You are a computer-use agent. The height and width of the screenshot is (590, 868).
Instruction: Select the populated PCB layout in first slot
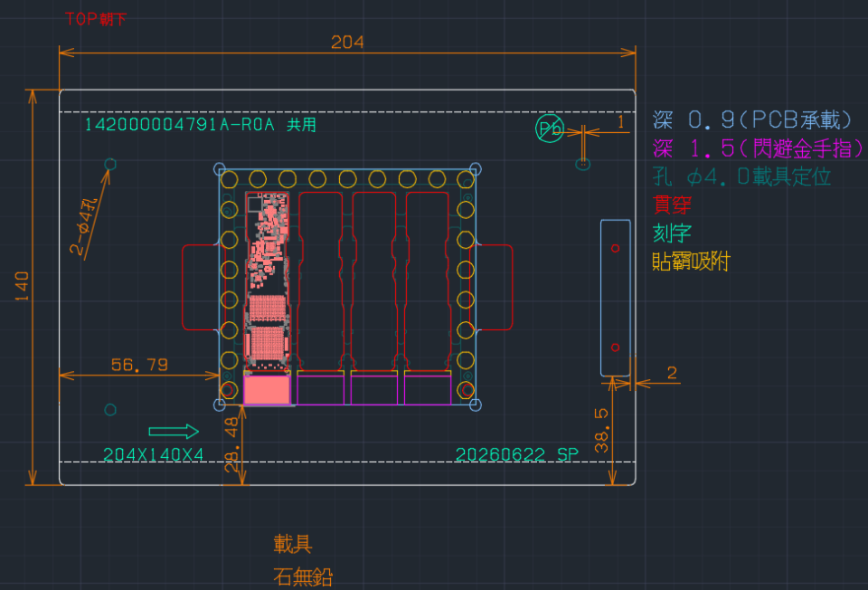(x=268, y=281)
